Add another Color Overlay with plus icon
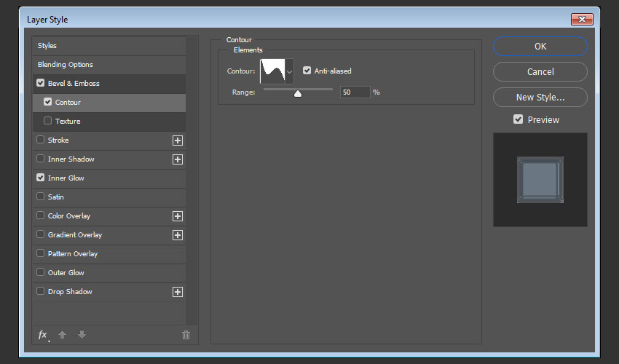 pyautogui.click(x=177, y=216)
